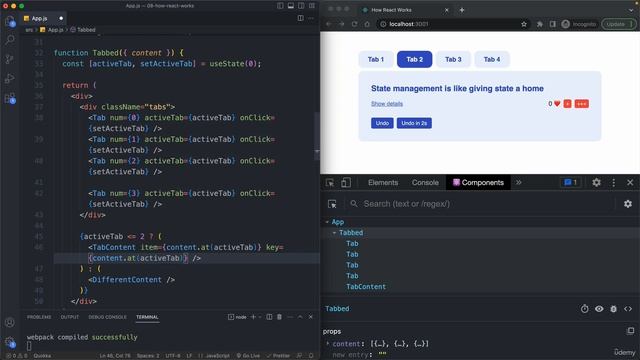The width and height of the screenshot is (640, 360).
Task: Switch to the Elements tab in DevTools
Action: pyautogui.click(x=383, y=182)
